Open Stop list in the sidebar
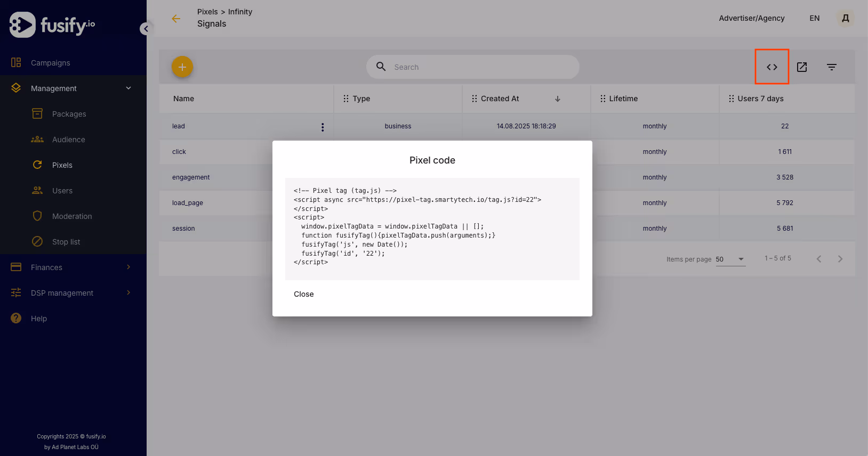 click(x=66, y=242)
